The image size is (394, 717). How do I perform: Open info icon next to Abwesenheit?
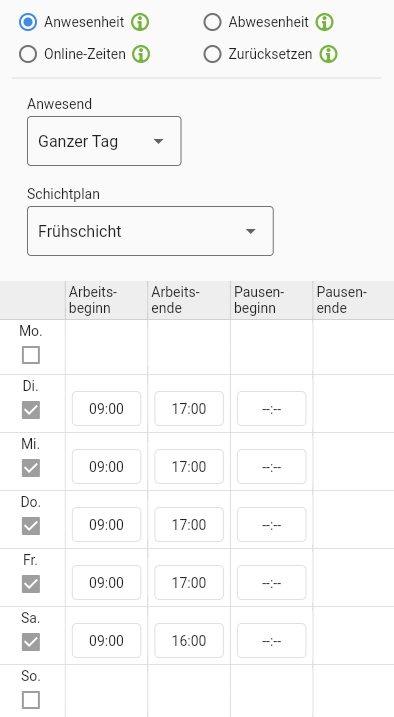[325, 22]
